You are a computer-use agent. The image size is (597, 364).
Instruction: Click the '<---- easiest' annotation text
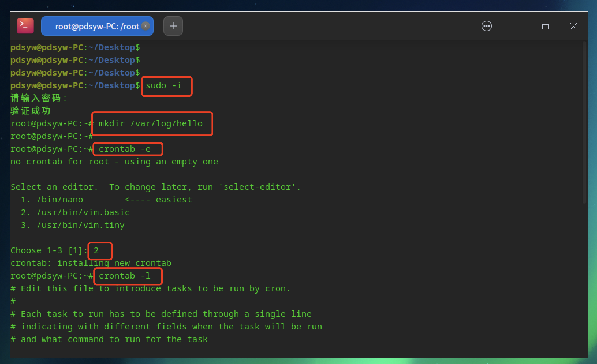pos(158,200)
